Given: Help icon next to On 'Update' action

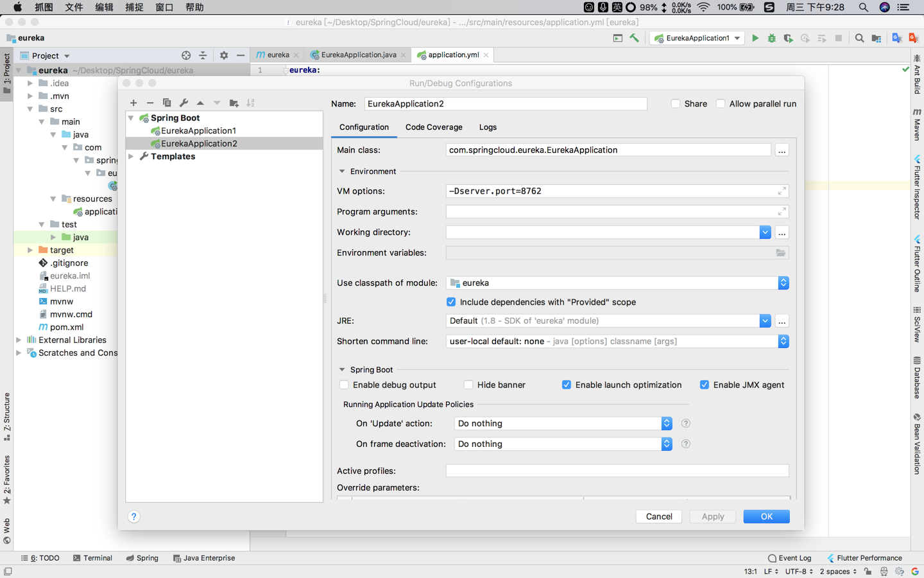Looking at the screenshot, I should pyautogui.click(x=686, y=423).
